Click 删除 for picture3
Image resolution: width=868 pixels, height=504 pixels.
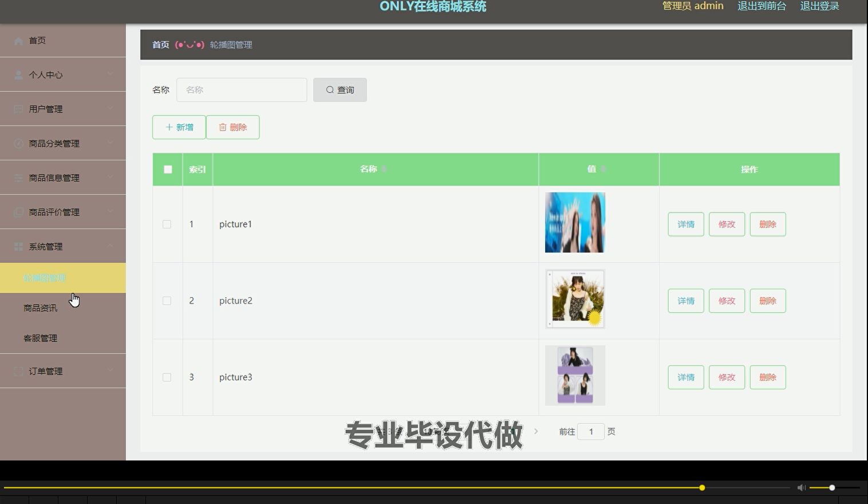tap(768, 377)
